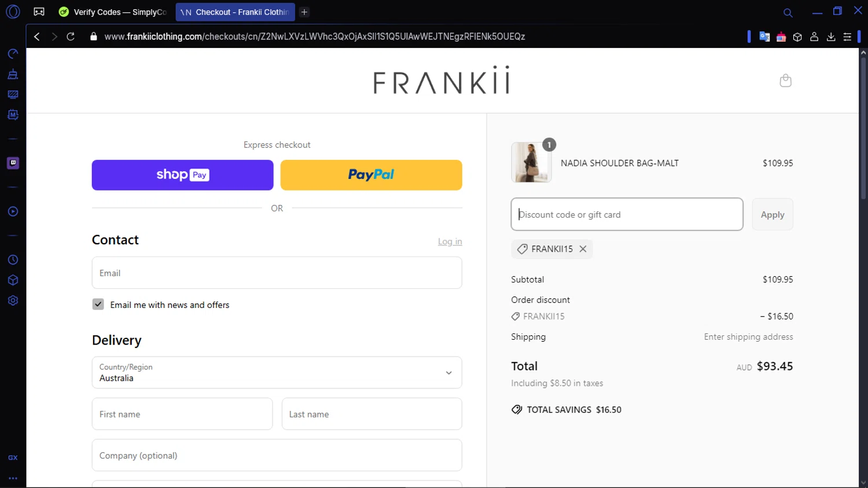Remove the FRANKII15 discount code

point(583,249)
